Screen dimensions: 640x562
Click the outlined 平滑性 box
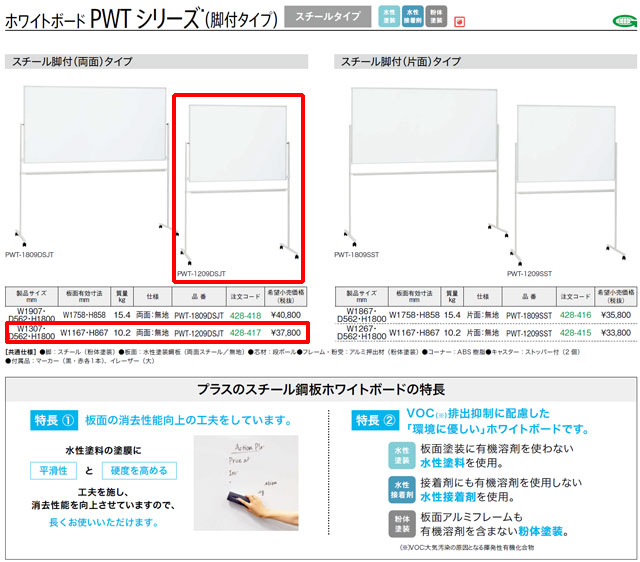click(53, 471)
